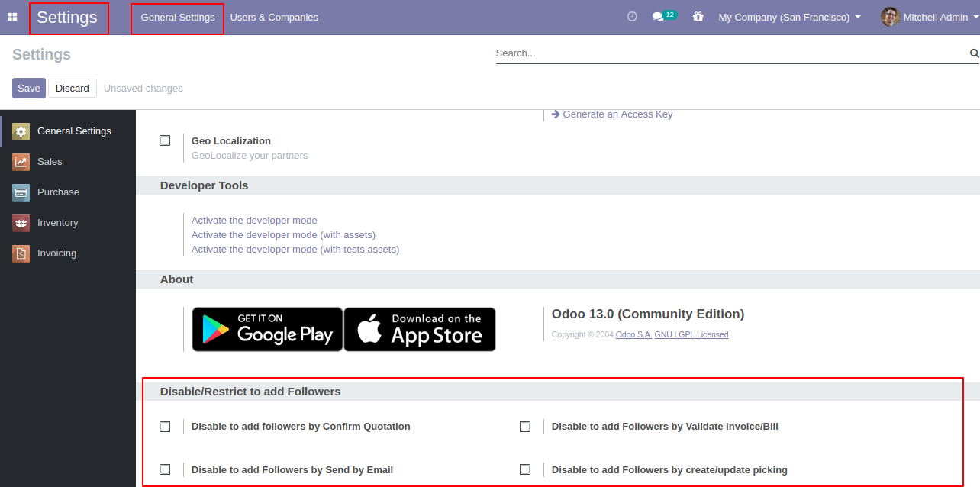Select the Purchase settings icon
Viewport: 980px width, 487px height.
[21, 192]
